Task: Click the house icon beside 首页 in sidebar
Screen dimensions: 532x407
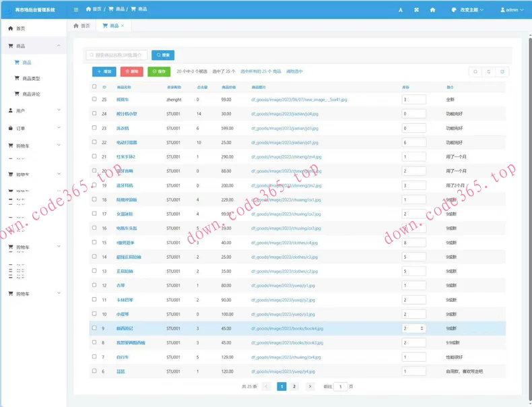Action: pyautogui.click(x=10, y=28)
